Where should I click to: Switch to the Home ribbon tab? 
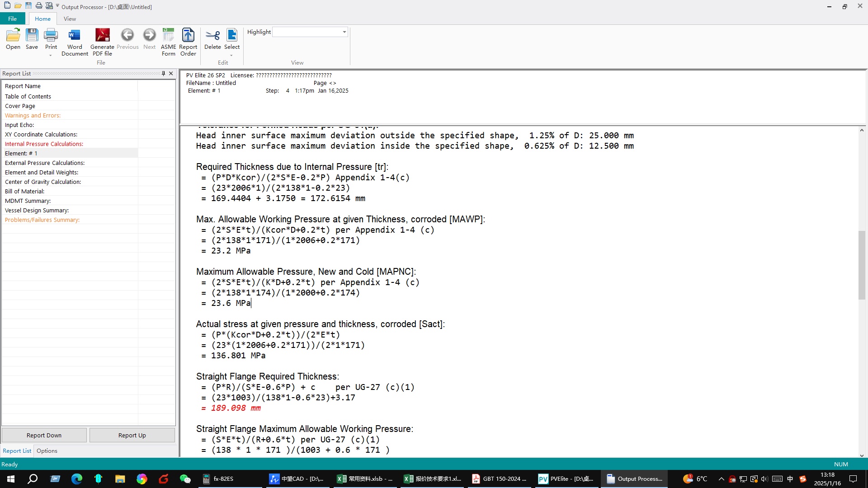pyautogui.click(x=42, y=19)
